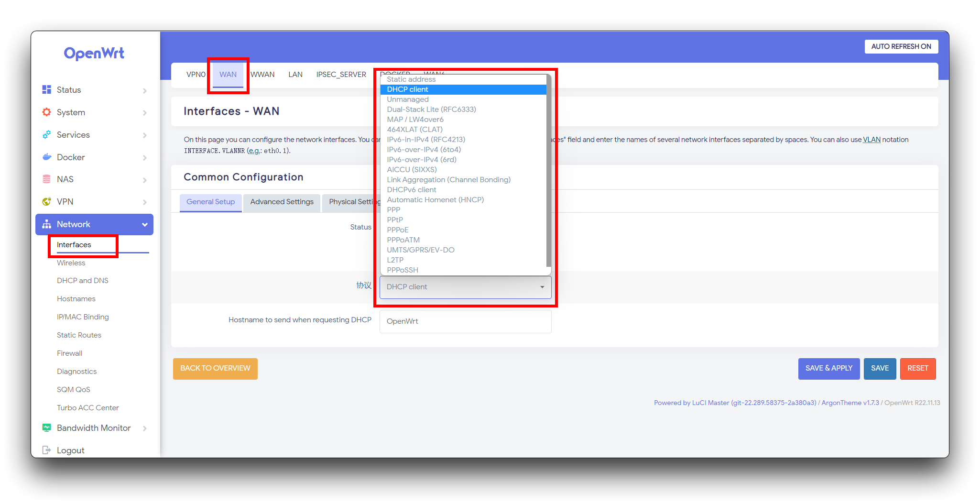Expand the VPN menu chevron
Screen dimensions: 980x504
coord(144,202)
